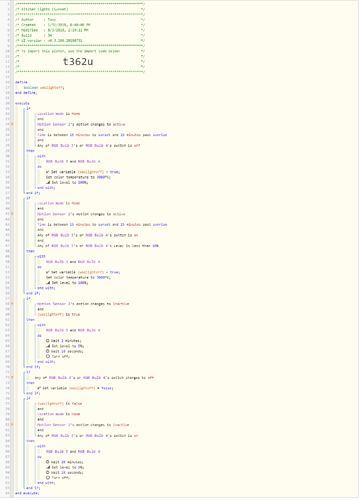Click 'RGB Bulb 3 and RGB Bulb 4' on line 31
Image resolution: width=361 pixels, height=500 pixels.
73,162
